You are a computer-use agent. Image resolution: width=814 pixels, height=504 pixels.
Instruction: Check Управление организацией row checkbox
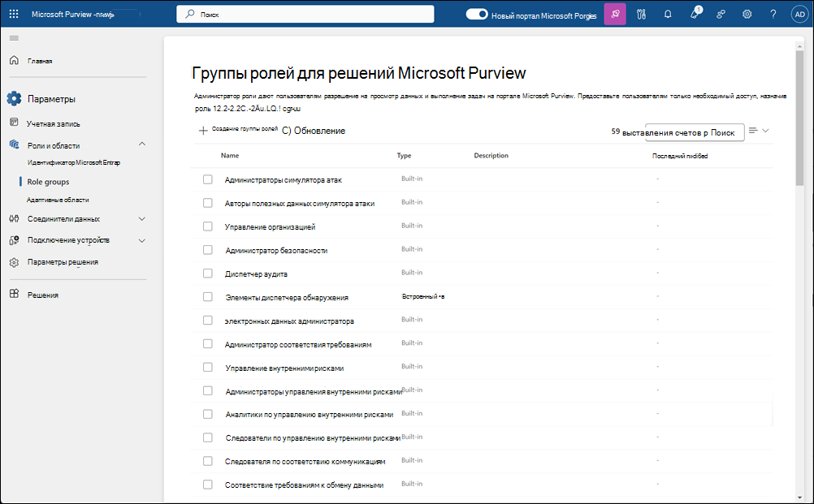point(208,226)
